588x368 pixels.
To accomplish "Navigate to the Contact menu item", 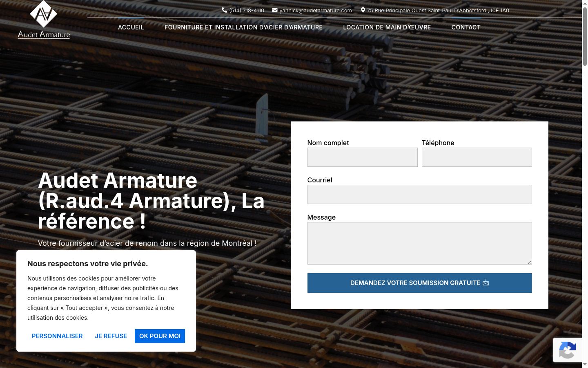I will coord(466,27).
